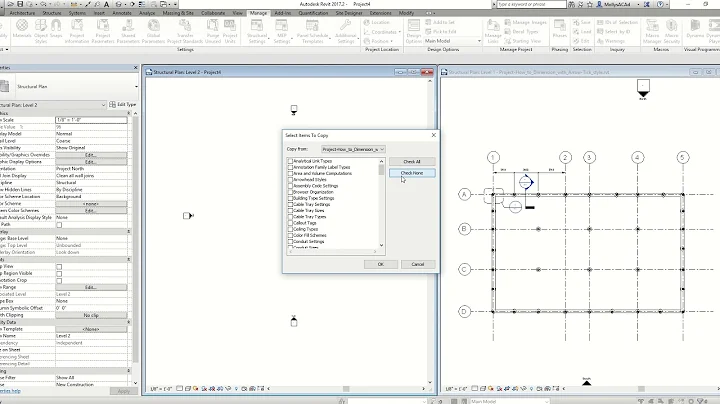This screenshot has height=404, width=720.
Task: Expand the Position dropdown
Action: pos(391,41)
